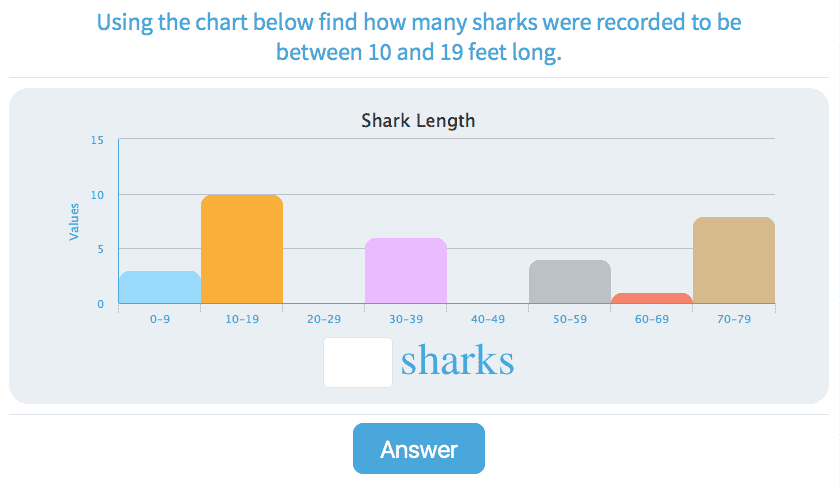Click the Answer button
This screenshot has height=501, width=840.
418,449
